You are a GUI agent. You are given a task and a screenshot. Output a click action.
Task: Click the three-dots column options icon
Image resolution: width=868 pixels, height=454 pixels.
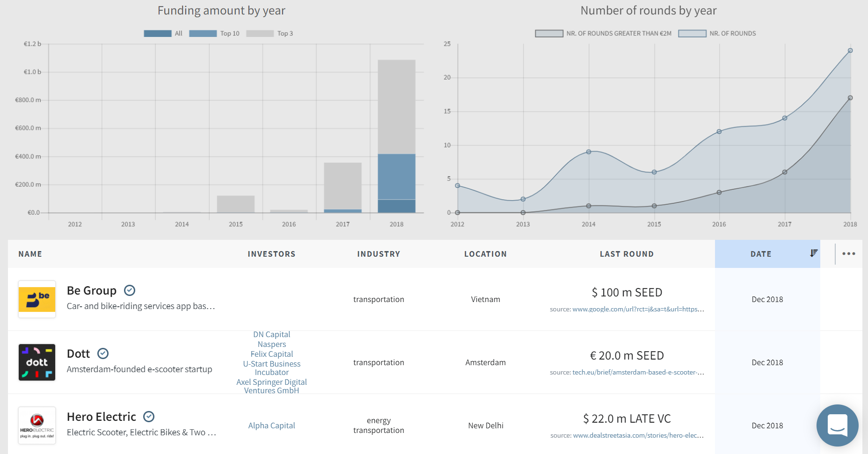[848, 254]
